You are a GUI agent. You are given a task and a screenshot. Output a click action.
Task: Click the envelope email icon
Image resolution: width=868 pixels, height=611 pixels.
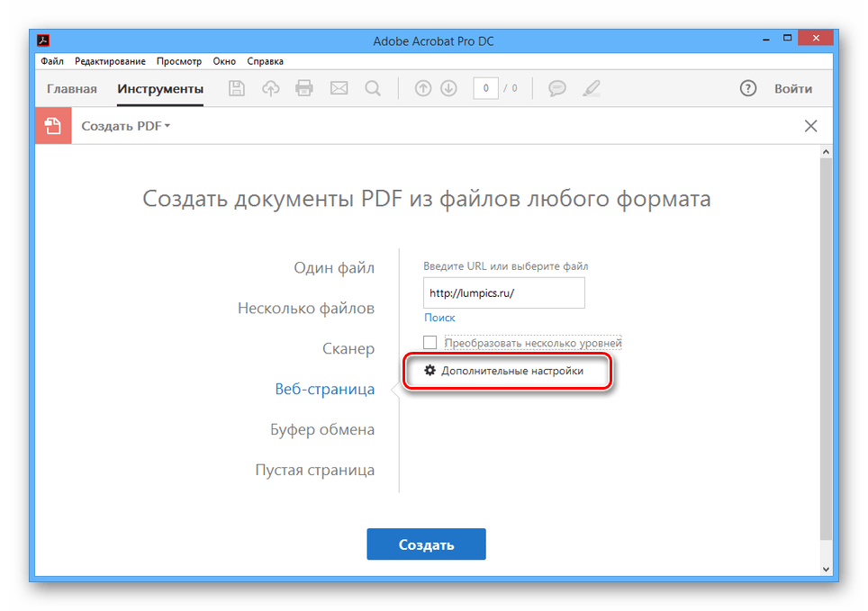point(339,88)
